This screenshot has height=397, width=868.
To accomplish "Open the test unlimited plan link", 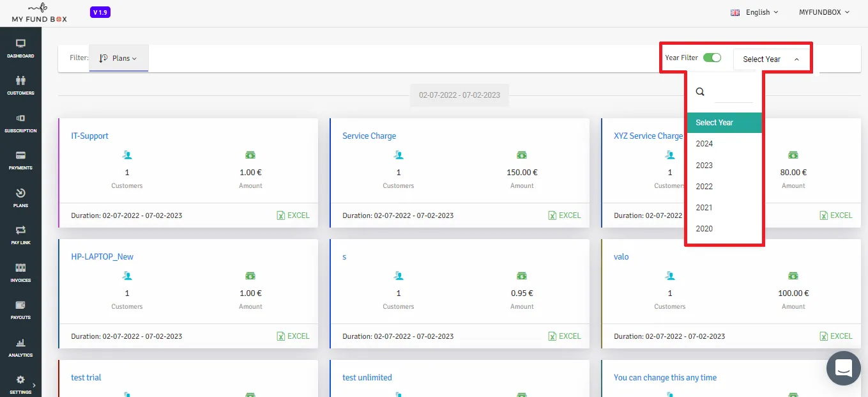I will tap(367, 378).
